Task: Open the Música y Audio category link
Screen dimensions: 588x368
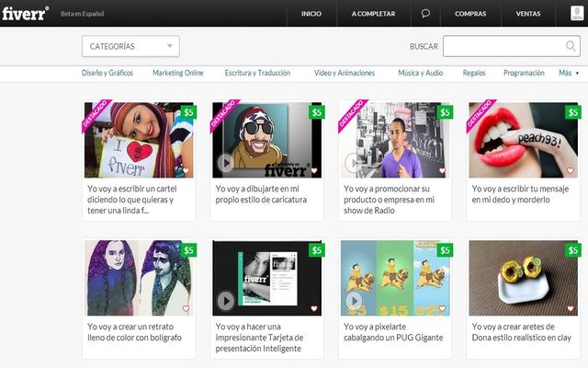Action: 420,73
